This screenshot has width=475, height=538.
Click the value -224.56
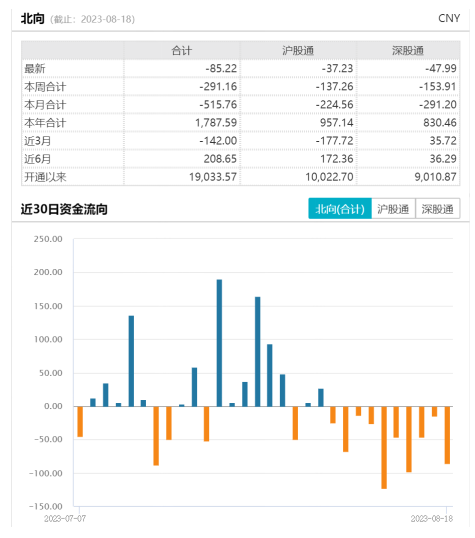[x=335, y=104]
